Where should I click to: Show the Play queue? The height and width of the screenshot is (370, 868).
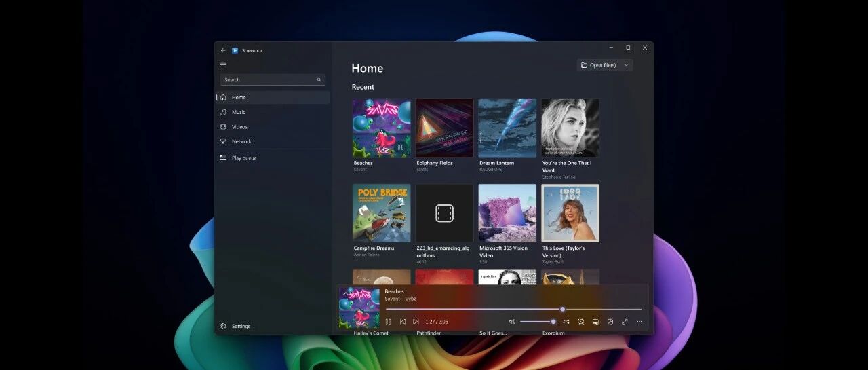pos(273,158)
